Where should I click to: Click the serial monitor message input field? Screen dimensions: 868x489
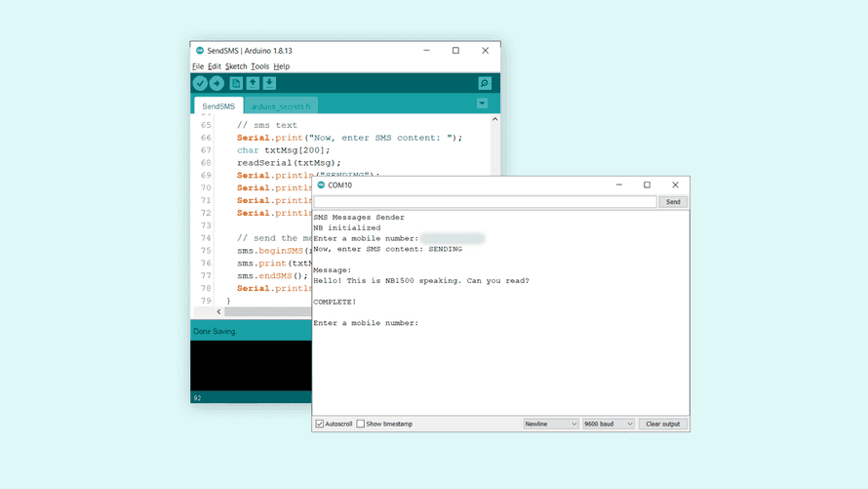tap(485, 202)
